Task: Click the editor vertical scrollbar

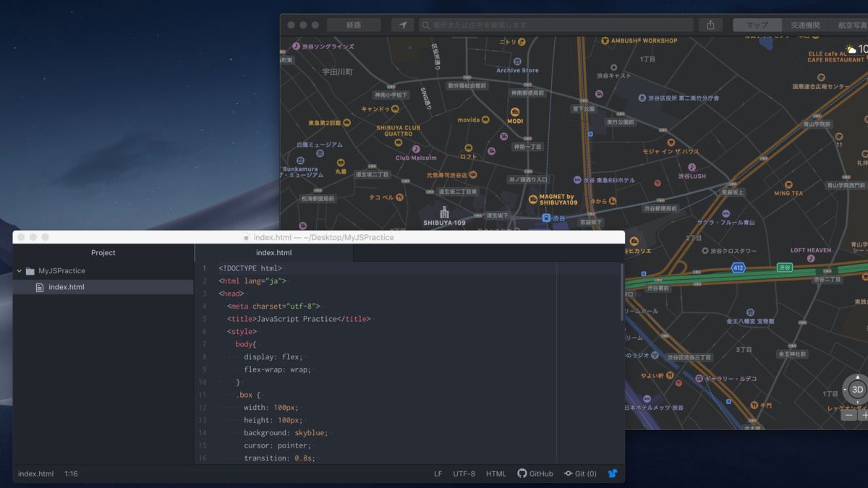Action: pyautogui.click(x=621, y=292)
